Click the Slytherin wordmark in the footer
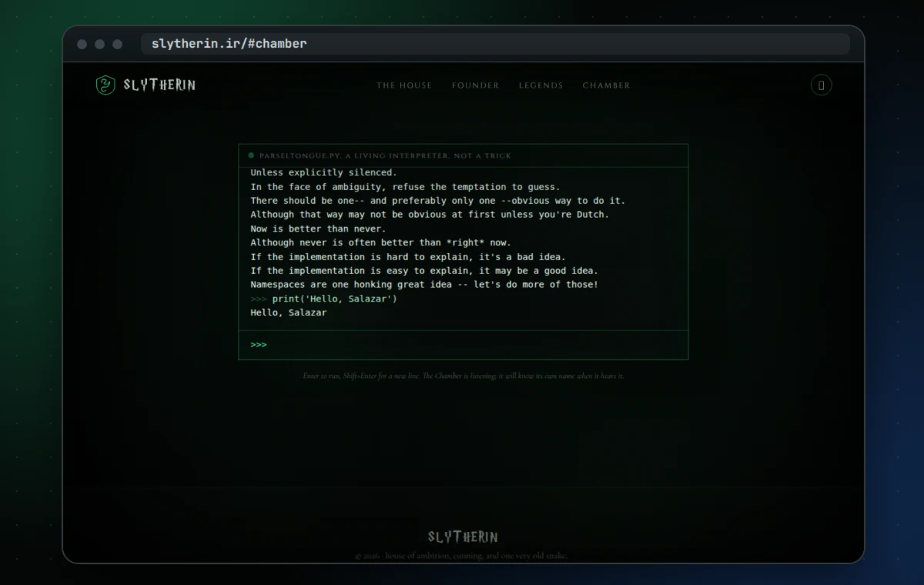Screen dimensions: 924x585 pyautogui.click(x=463, y=537)
